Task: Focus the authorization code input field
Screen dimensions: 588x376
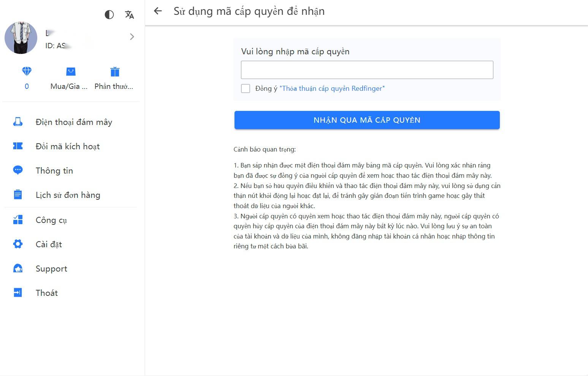Action: 367,70
